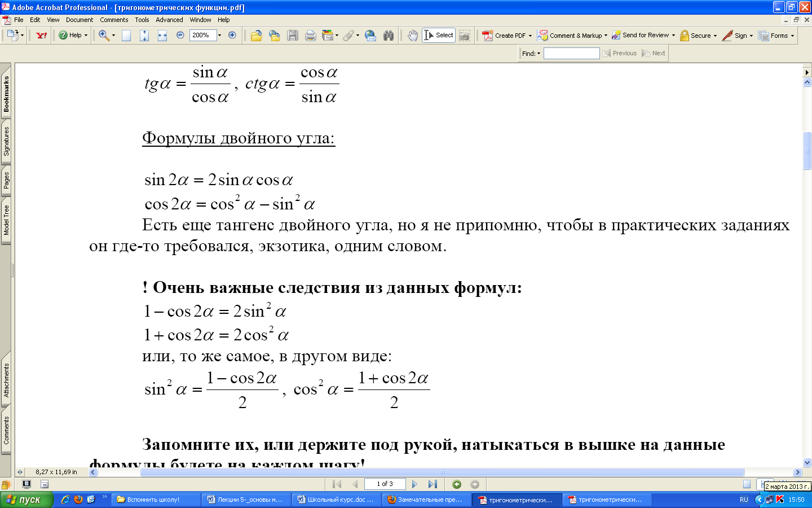
Task: Open the Pages side panel tab
Action: tap(6, 180)
